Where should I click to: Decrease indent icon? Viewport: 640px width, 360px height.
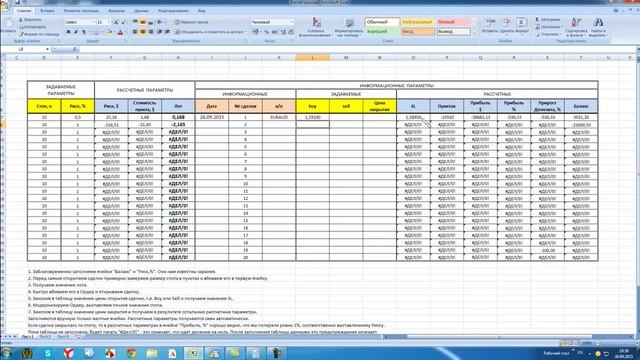[x=160, y=32]
